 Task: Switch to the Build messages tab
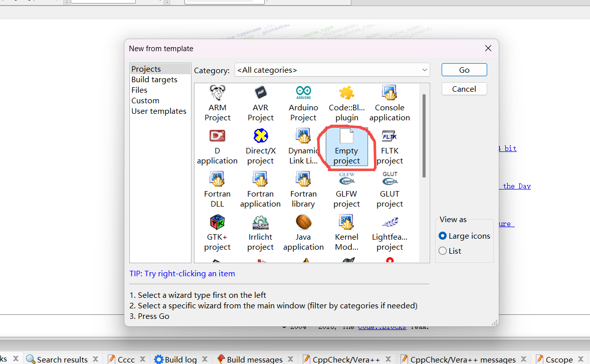pyautogui.click(x=250, y=359)
